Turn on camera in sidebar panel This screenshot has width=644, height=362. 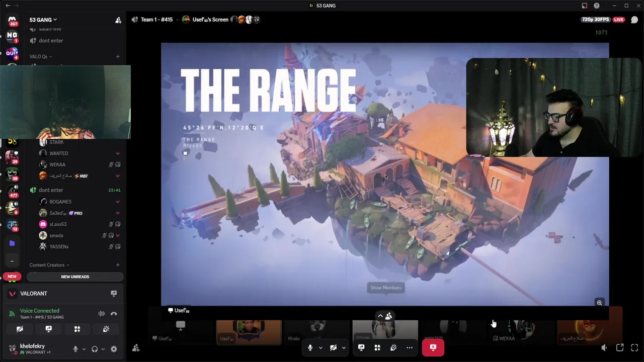(20, 329)
